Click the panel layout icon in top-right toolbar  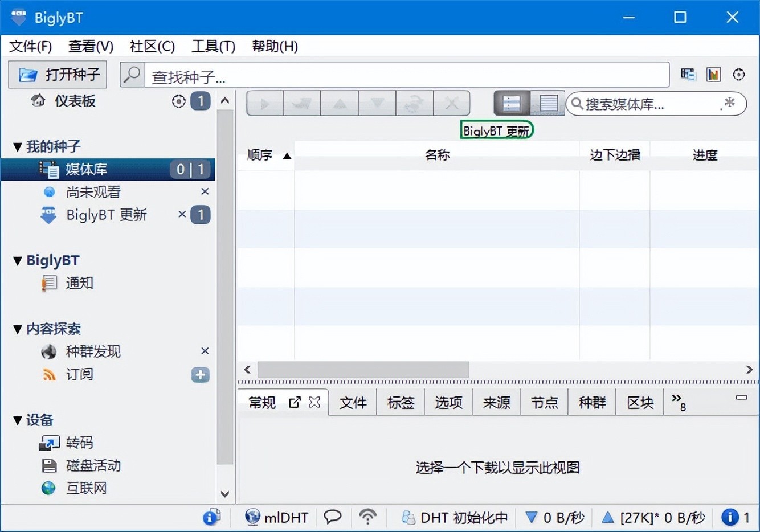[688, 75]
